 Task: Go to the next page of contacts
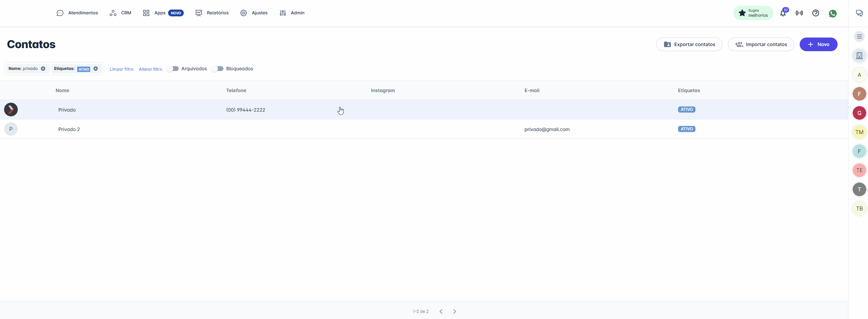tap(454, 311)
